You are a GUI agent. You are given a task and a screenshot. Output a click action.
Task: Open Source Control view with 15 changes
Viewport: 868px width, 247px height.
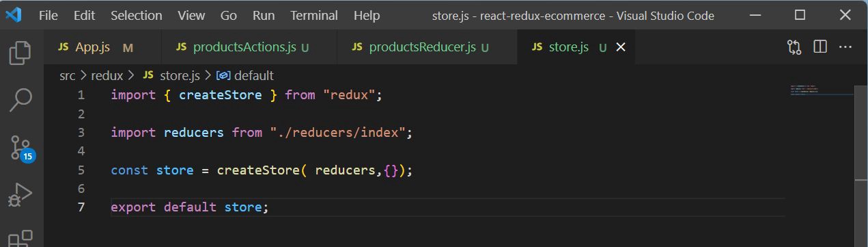(22, 148)
